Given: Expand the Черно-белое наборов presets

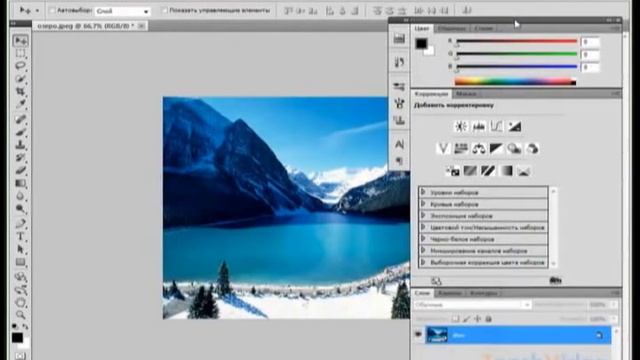Looking at the screenshot, I should tap(423, 239).
